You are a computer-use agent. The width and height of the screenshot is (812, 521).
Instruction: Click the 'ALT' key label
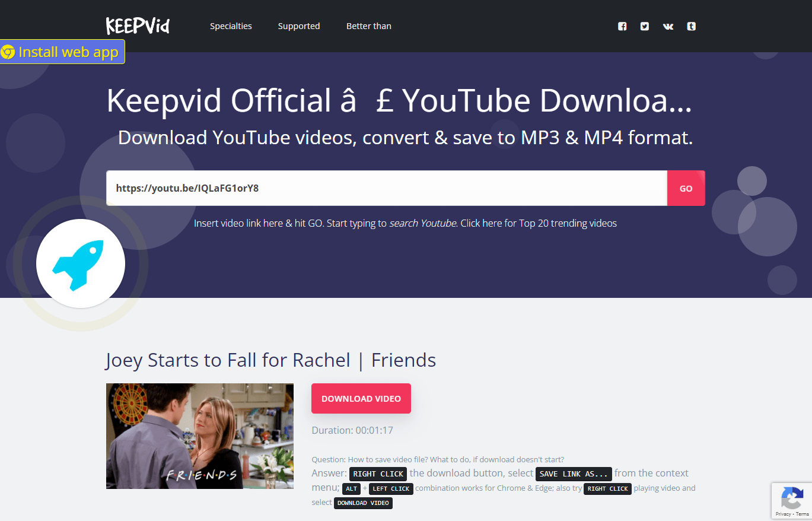point(352,489)
